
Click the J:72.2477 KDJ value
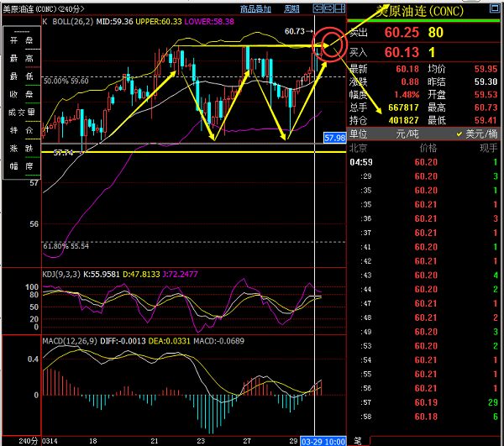[180, 274]
